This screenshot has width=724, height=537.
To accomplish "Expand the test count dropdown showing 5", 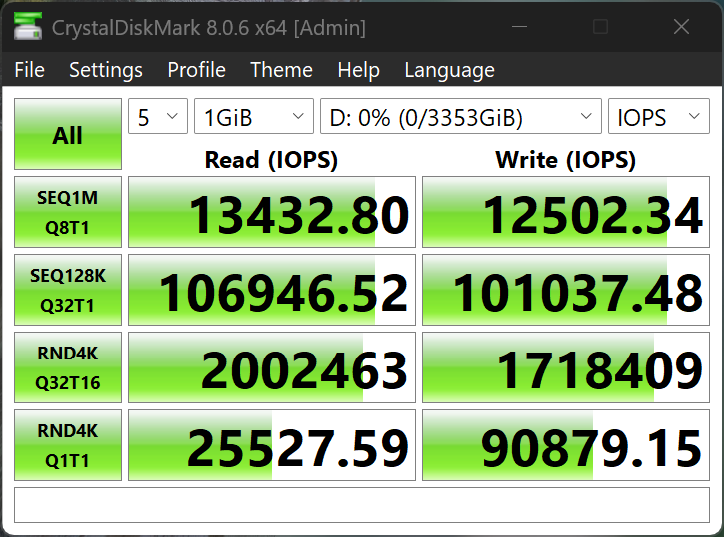I will click(158, 116).
